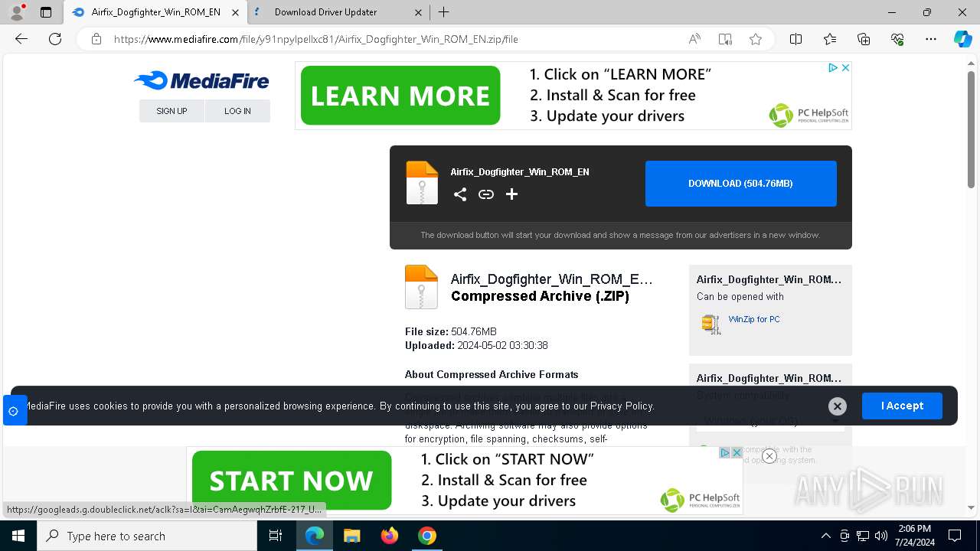Click the plus icon to add file

(512, 194)
